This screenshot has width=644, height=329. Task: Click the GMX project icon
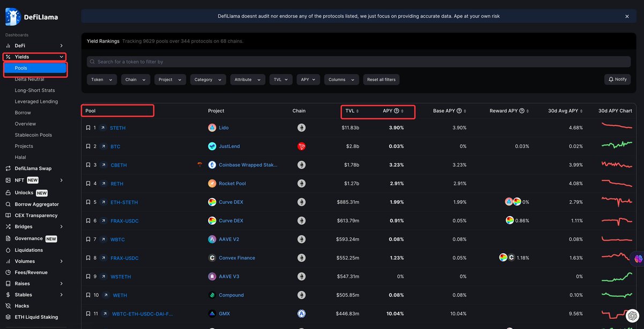pyautogui.click(x=212, y=313)
